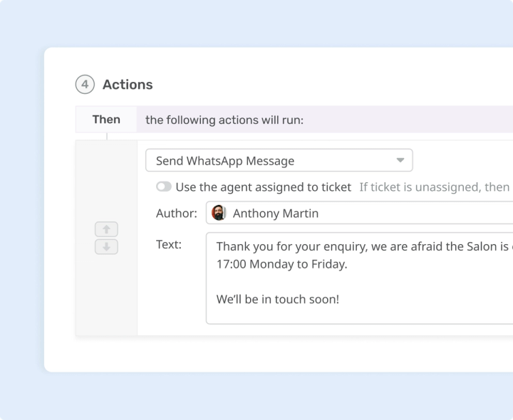Select the Send WhatsApp Message action box
This screenshot has width=513, height=420.
tap(279, 160)
